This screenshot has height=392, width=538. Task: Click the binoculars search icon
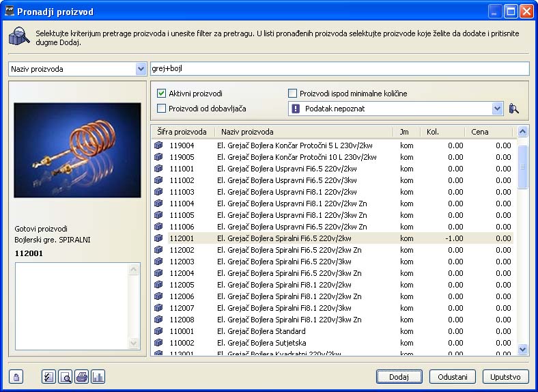point(514,109)
